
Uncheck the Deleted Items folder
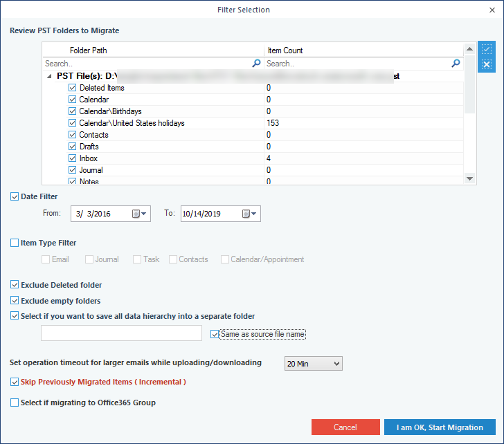coord(72,88)
